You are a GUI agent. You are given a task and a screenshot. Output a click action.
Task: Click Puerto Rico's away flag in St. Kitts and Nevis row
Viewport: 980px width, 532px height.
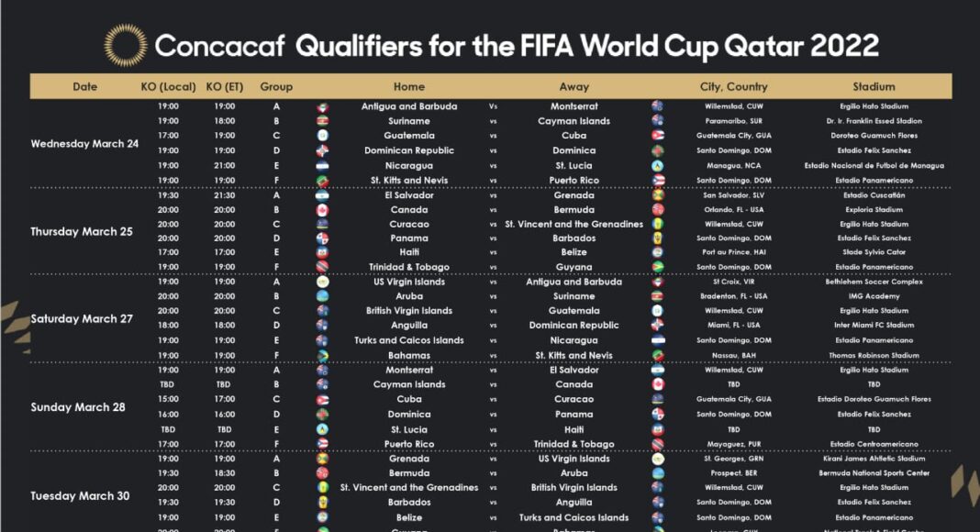[657, 181]
